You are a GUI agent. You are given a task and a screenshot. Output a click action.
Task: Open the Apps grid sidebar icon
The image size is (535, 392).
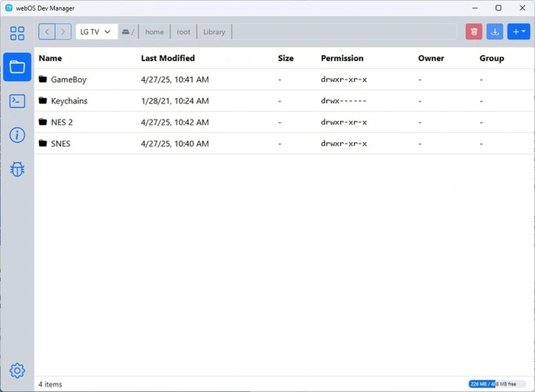17,33
